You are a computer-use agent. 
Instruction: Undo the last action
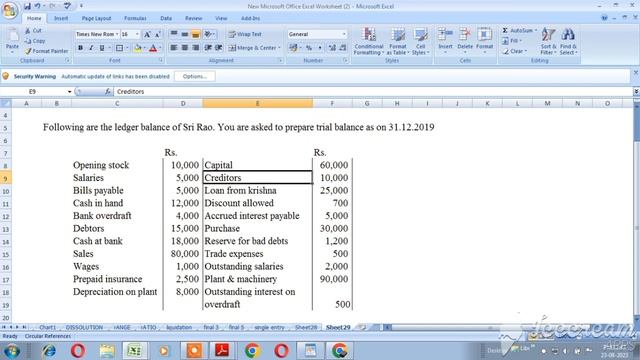(x=38, y=6)
